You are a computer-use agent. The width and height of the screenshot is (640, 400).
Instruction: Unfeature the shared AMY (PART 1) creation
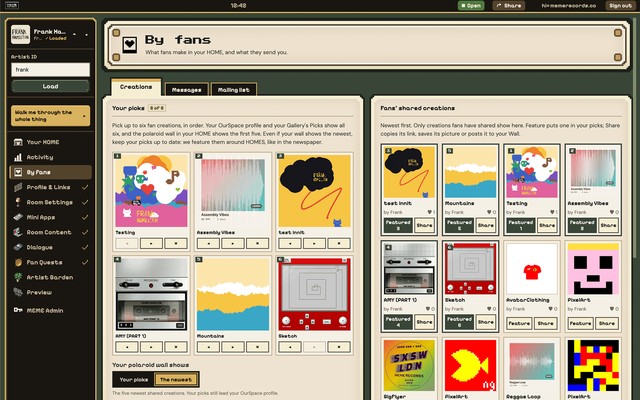pos(398,322)
